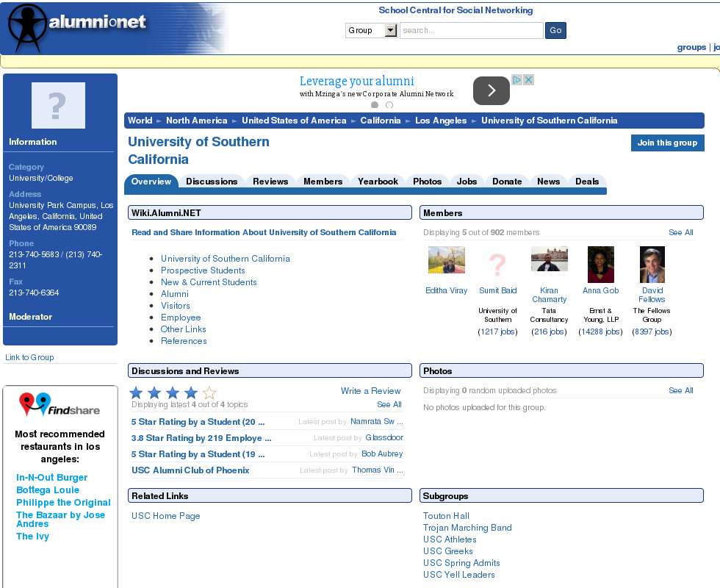
Task: Click the AdChoices triangle icon
Action: click(x=517, y=80)
